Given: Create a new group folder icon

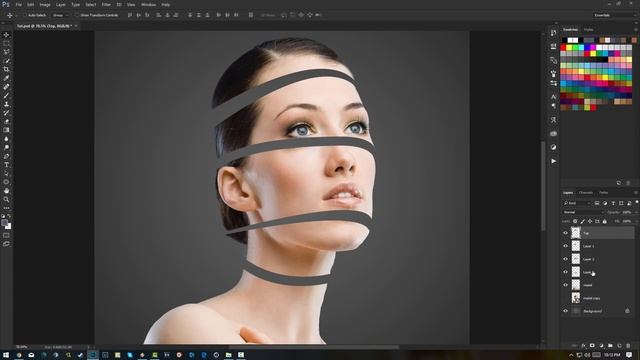Looking at the screenshot, I should click(x=610, y=346).
